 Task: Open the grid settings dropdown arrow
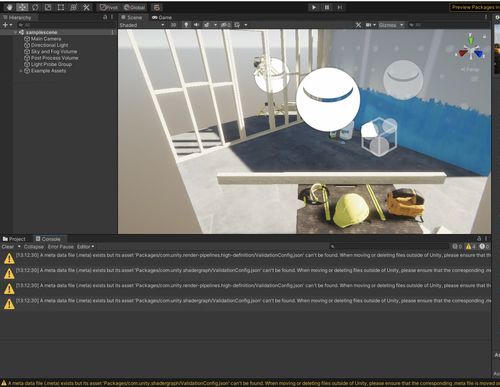coord(246,25)
